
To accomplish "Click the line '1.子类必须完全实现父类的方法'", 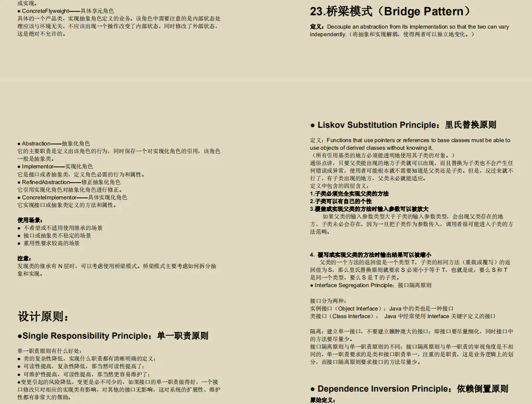I will point(349,194).
